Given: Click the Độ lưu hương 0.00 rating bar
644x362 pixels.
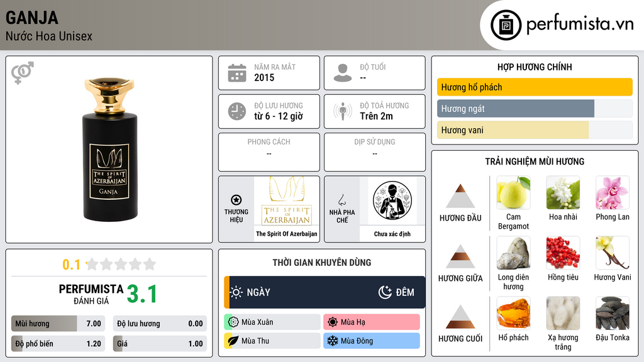Looking at the screenshot, I should click(160, 324).
